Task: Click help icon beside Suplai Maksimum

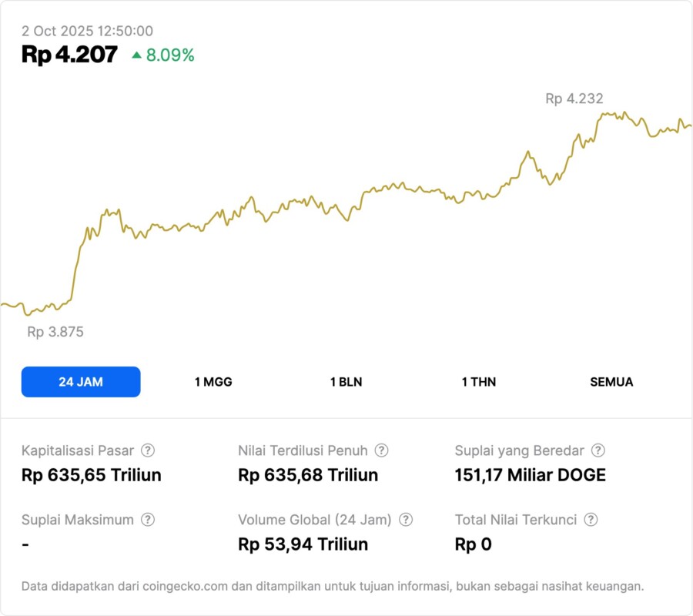Action: 148,520
